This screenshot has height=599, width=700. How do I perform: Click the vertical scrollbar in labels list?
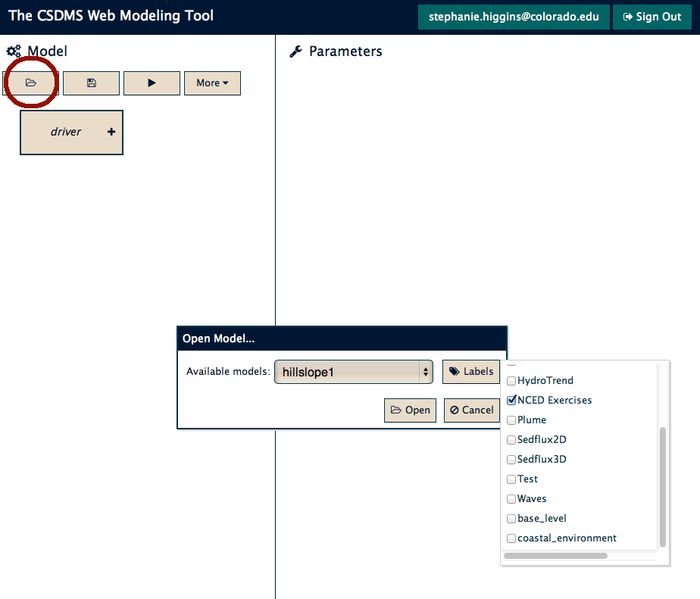point(662,487)
